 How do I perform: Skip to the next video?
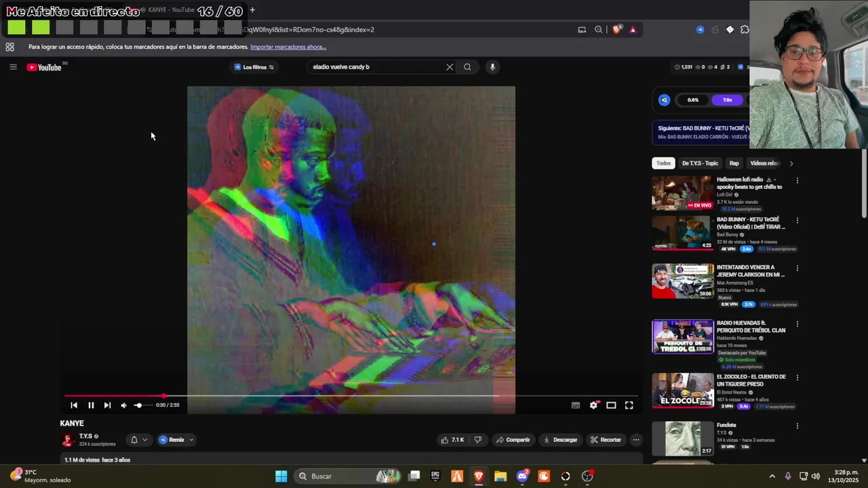107,405
